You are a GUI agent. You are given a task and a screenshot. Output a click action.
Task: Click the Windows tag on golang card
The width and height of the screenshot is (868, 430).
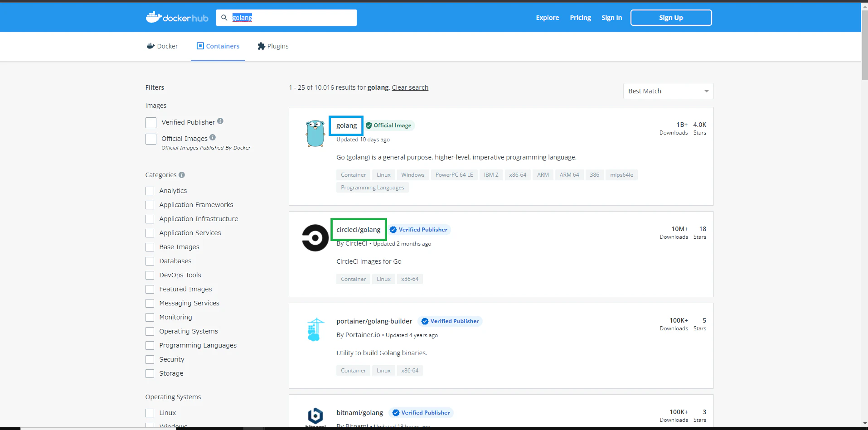point(412,175)
